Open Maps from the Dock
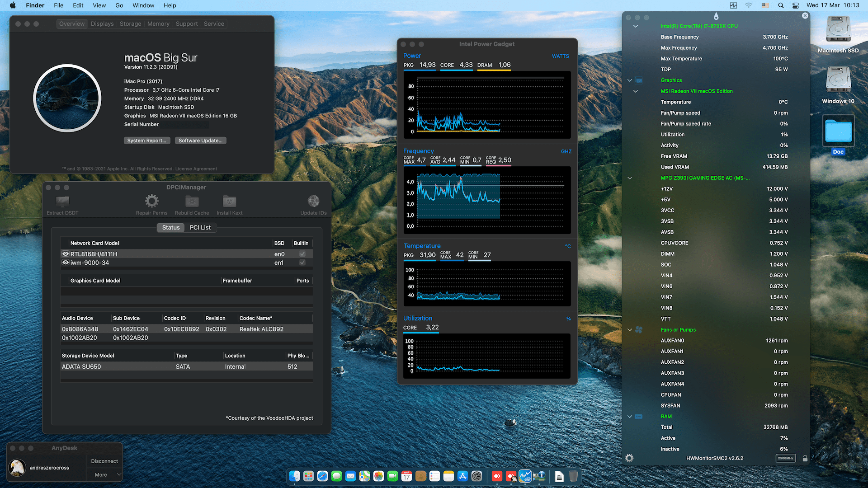 pyautogui.click(x=364, y=476)
